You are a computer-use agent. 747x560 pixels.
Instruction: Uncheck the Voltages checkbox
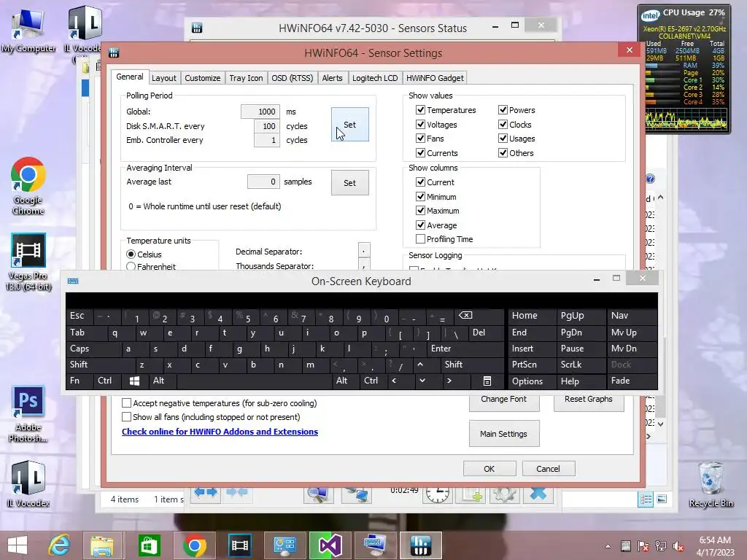pyautogui.click(x=420, y=124)
